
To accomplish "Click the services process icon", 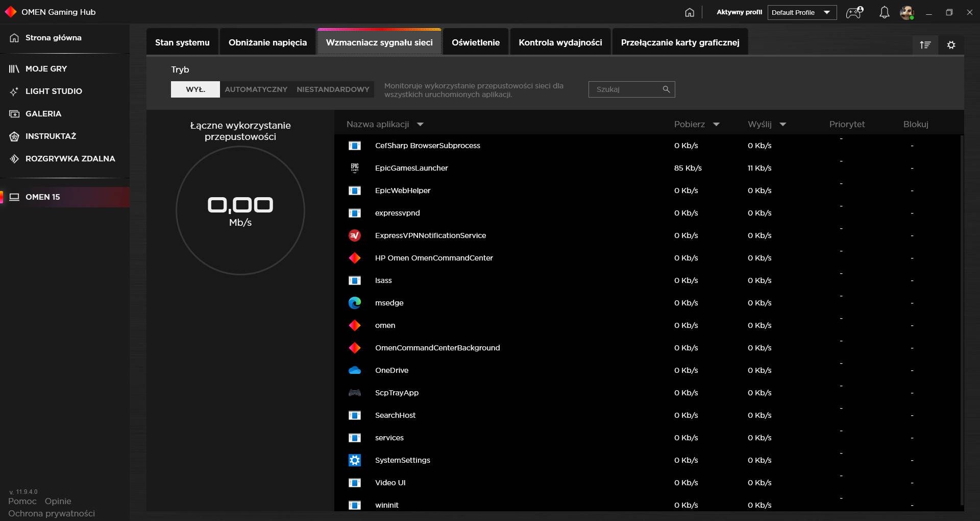I will point(355,438).
